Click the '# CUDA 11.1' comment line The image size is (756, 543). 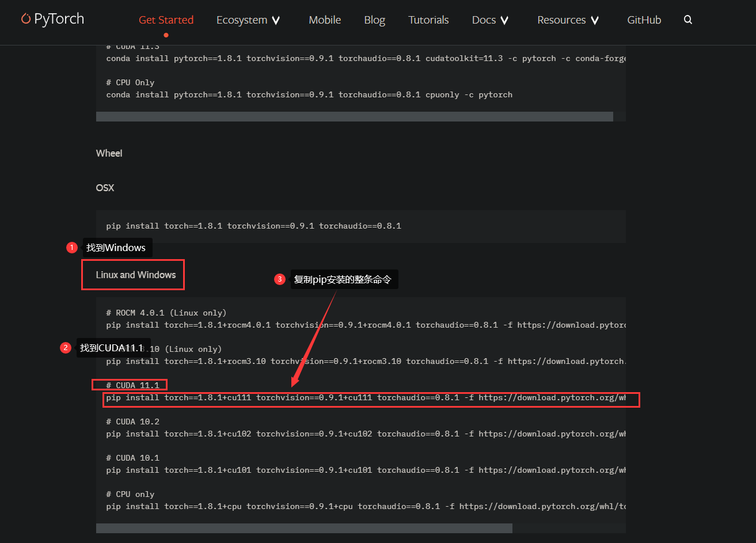pyautogui.click(x=133, y=385)
